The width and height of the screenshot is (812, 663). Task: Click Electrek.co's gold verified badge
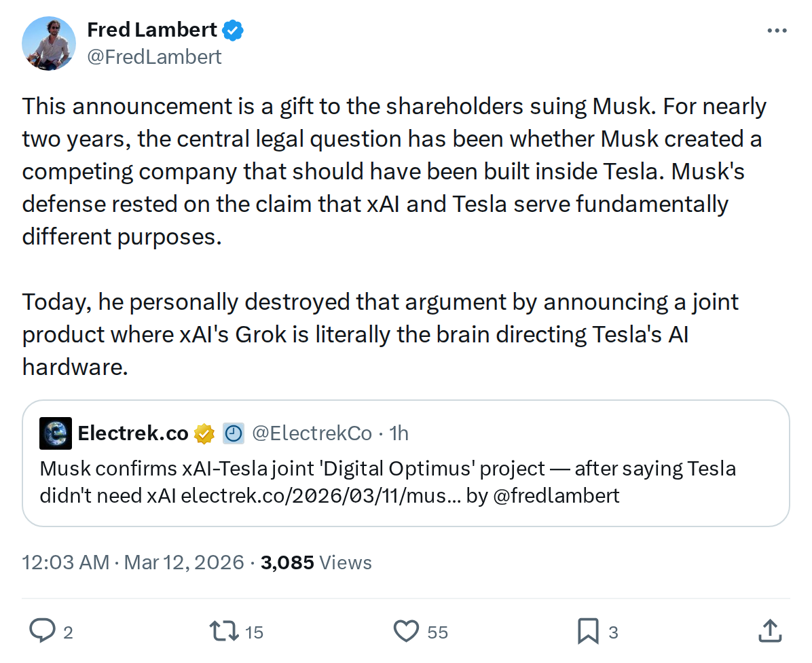(203, 433)
